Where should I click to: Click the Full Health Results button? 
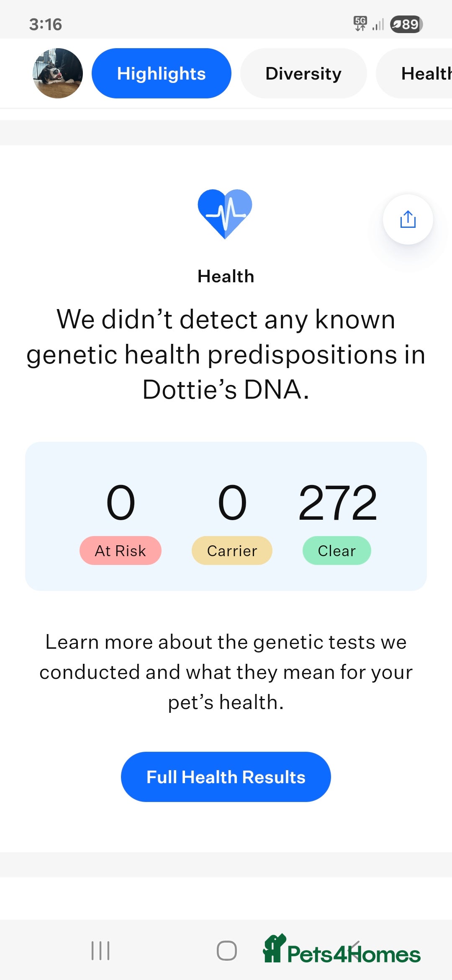click(x=226, y=777)
